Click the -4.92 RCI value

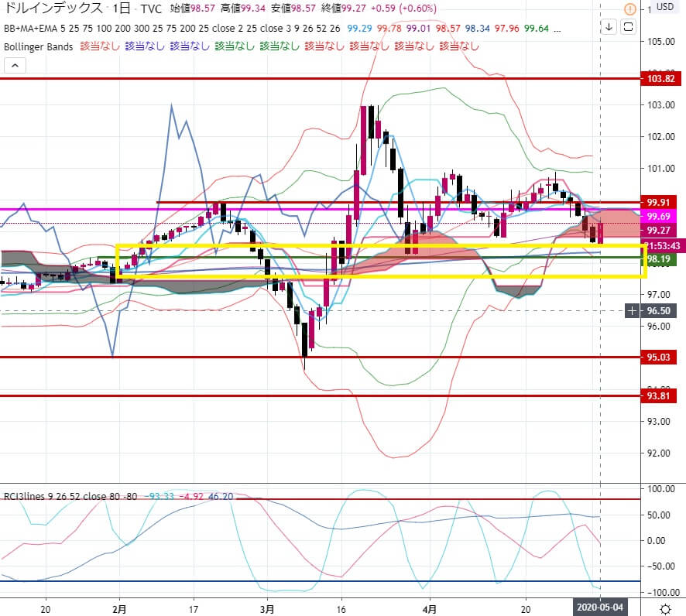tap(191, 496)
